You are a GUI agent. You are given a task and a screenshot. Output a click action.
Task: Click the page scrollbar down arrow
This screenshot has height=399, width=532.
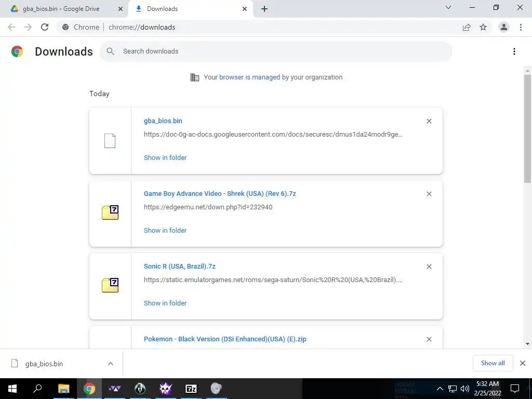click(527, 344)
